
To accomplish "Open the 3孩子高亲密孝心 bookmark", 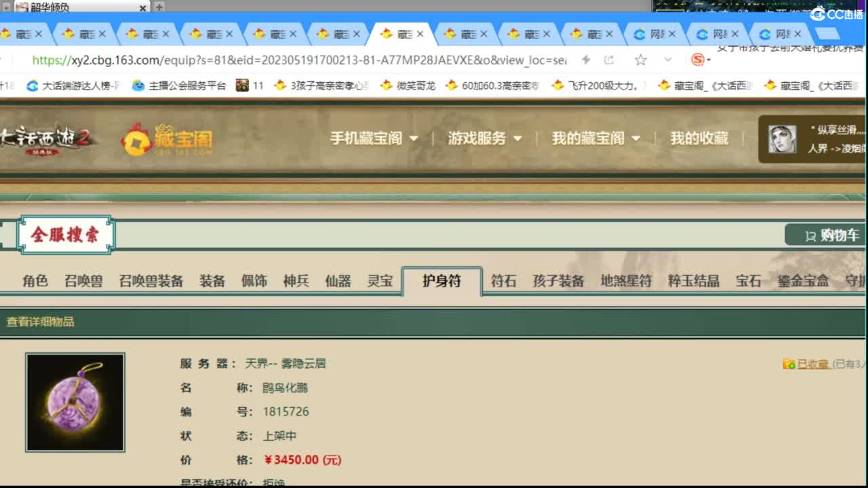I will [321, 85].
